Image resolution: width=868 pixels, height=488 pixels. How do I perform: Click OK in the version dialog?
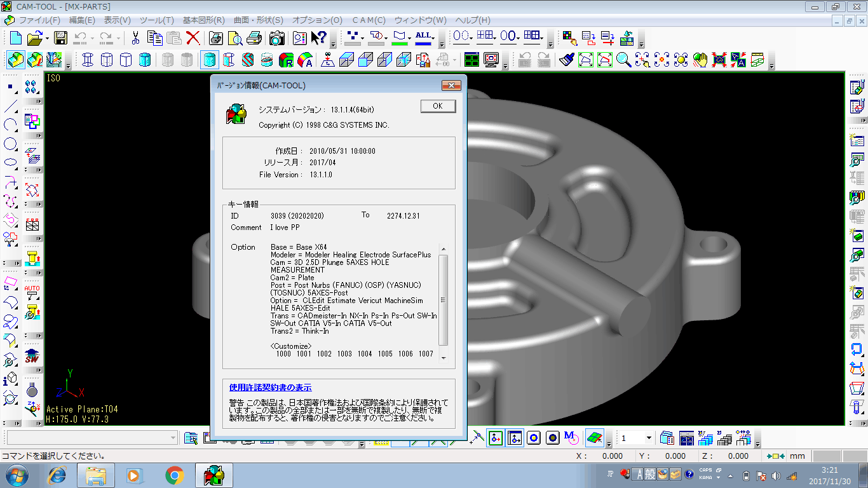pyautogui.click(x=438, y=106)
